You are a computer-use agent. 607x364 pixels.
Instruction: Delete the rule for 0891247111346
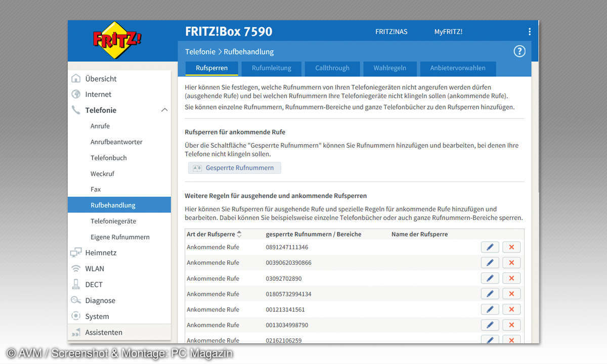(511, 247)
